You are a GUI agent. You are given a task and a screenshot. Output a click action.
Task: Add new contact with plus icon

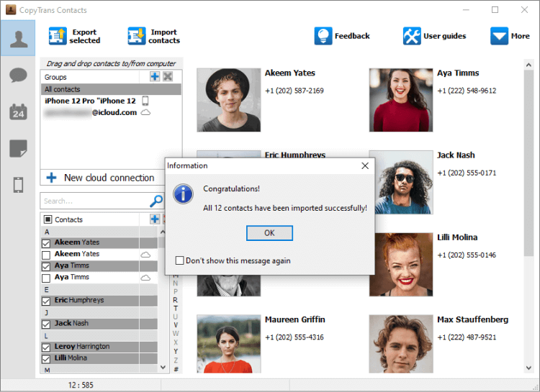155,219
